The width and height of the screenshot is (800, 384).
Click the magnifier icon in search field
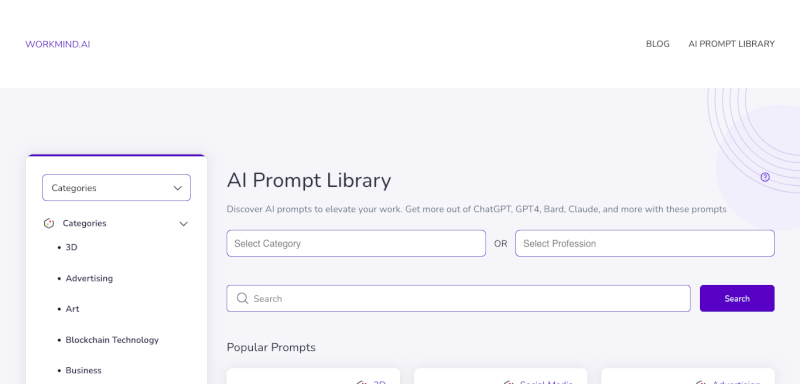point(242,298)
